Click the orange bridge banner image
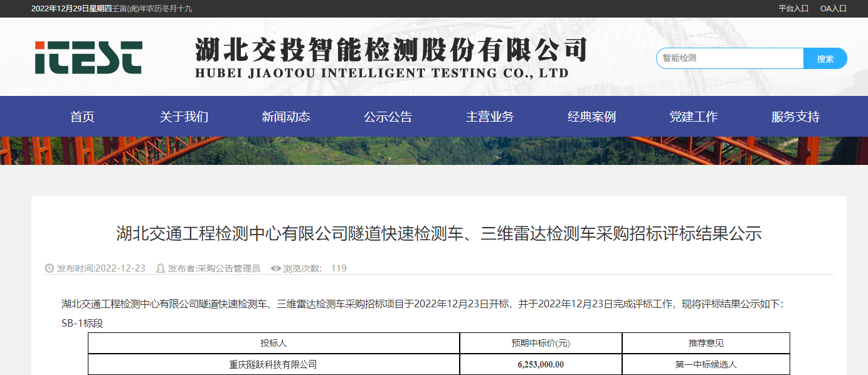This screenshot has height=375, width=868. [x=434, y=151]
